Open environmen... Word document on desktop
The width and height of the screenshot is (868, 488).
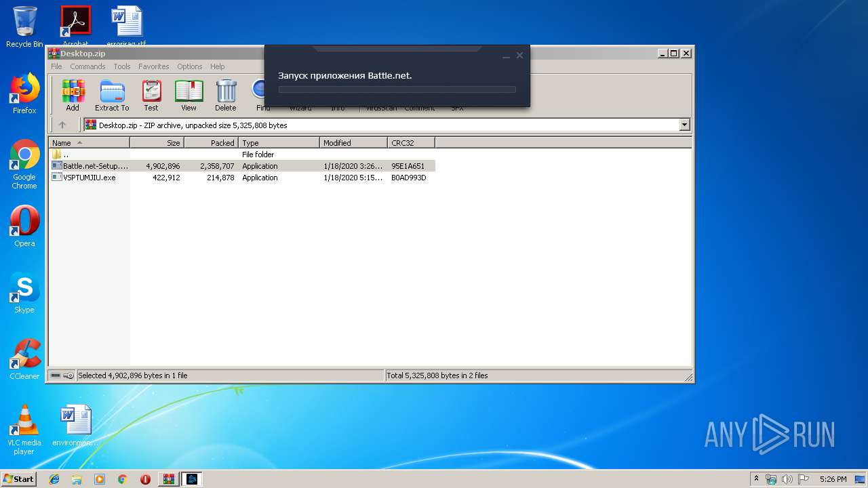(x=75, y=426)
